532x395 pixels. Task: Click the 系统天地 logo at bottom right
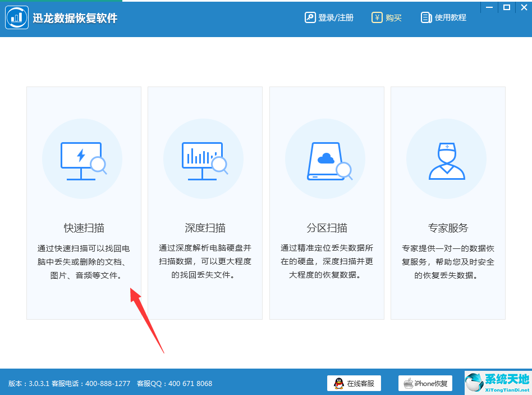[498, 383]
